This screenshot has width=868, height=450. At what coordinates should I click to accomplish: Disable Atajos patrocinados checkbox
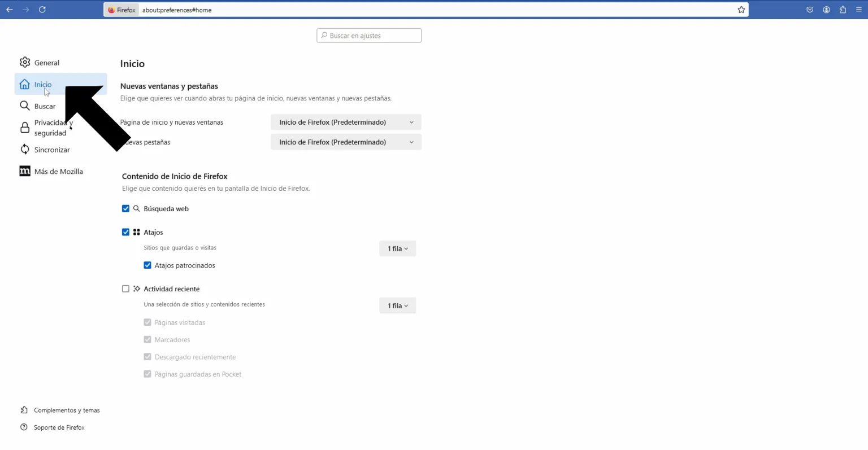click(x=147, y=265)
